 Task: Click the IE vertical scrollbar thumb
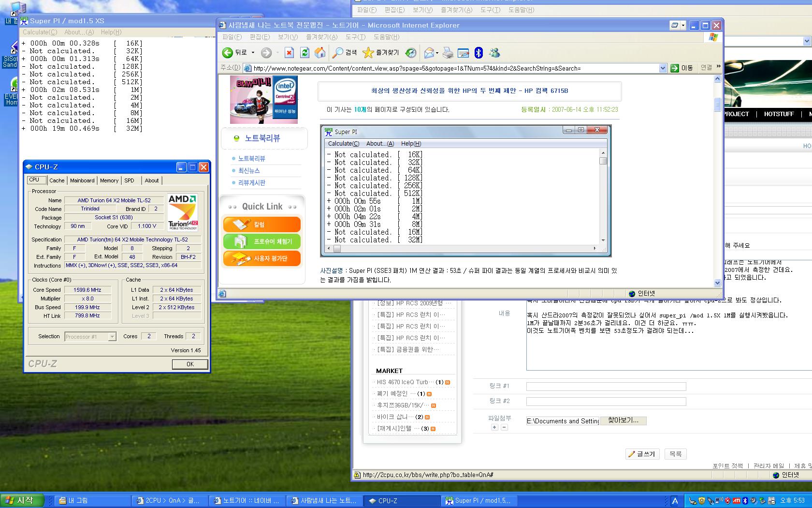(x=717, y=104)
